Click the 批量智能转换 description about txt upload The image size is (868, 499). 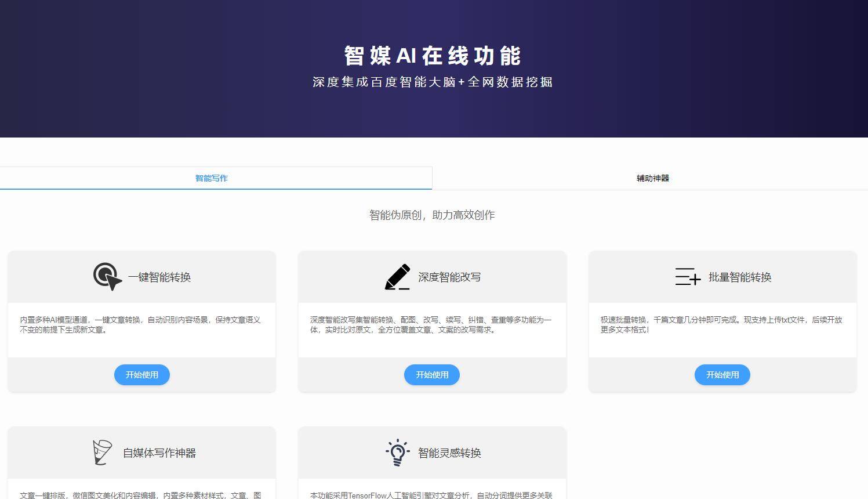721,325
